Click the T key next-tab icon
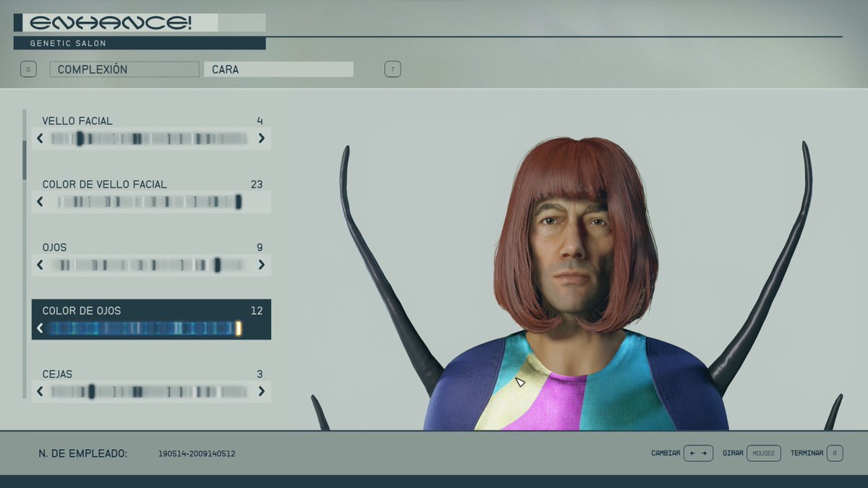Screen dimensions: 868x488 [393, 69]
